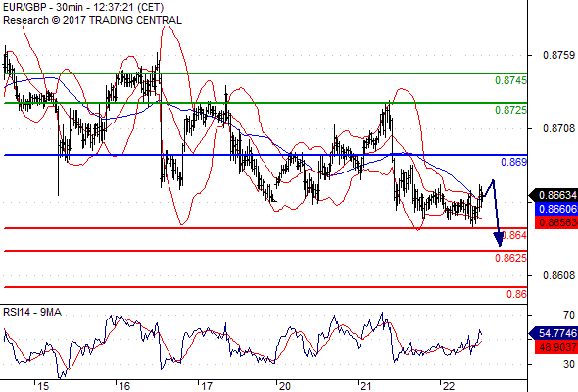The image size is (578, 392).
Task: Click the blue 0.869 pivot level label
Action: [x=514, y=162]
